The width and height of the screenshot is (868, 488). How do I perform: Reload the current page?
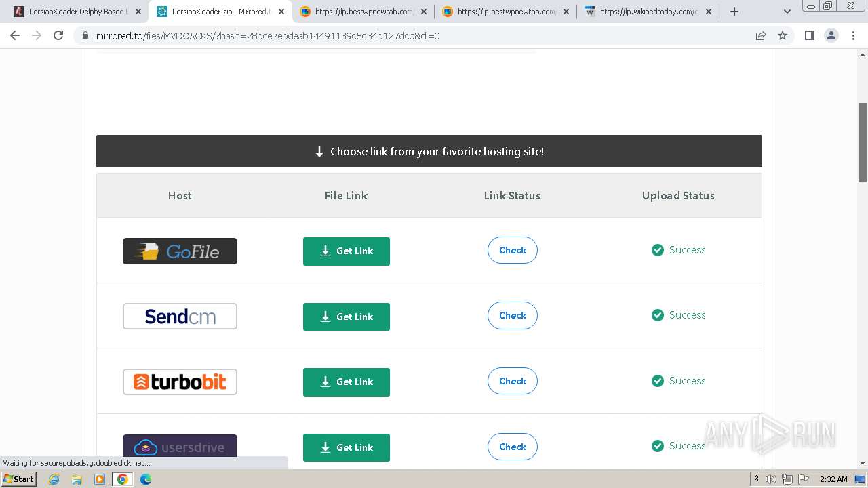(x=58, y=35)
